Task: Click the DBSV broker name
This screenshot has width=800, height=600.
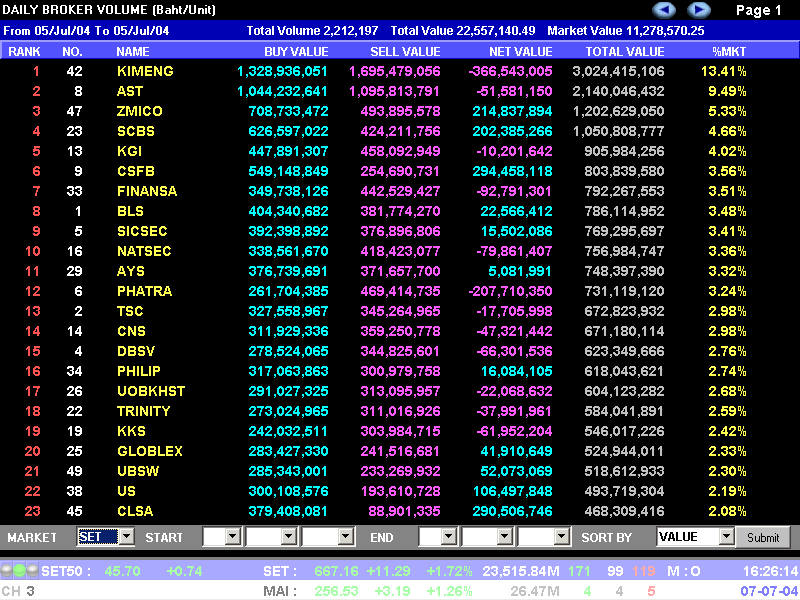Action: coord(136,351)
